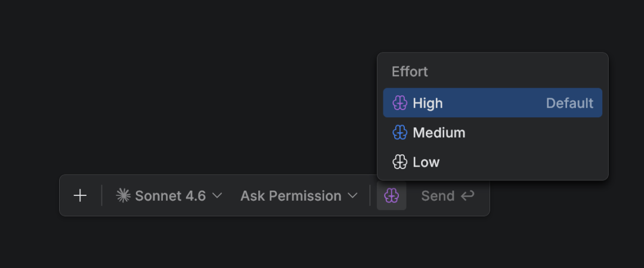Click the Default label on High row
The width and height of the screenshot is (644, 268).
coord(569,103)
